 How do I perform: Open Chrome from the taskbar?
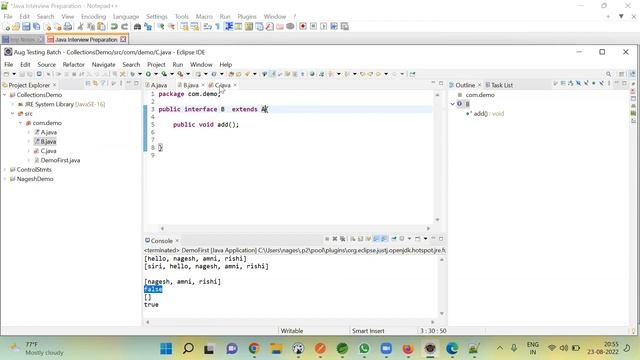254,349
